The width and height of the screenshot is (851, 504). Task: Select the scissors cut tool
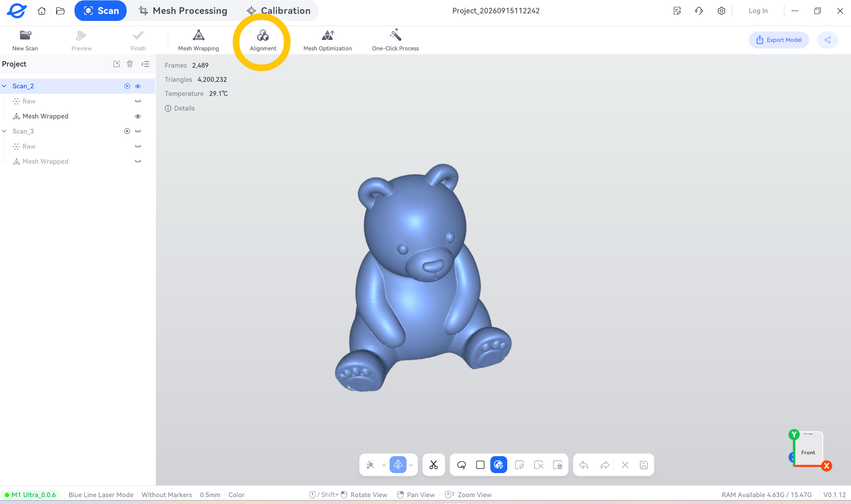(x=433, y=464)
